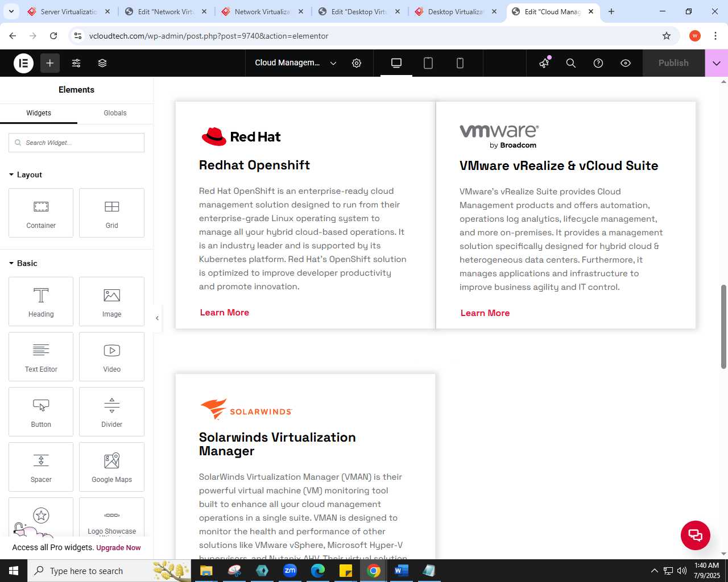Collapse the Basic section

click(x=23, y=263)
